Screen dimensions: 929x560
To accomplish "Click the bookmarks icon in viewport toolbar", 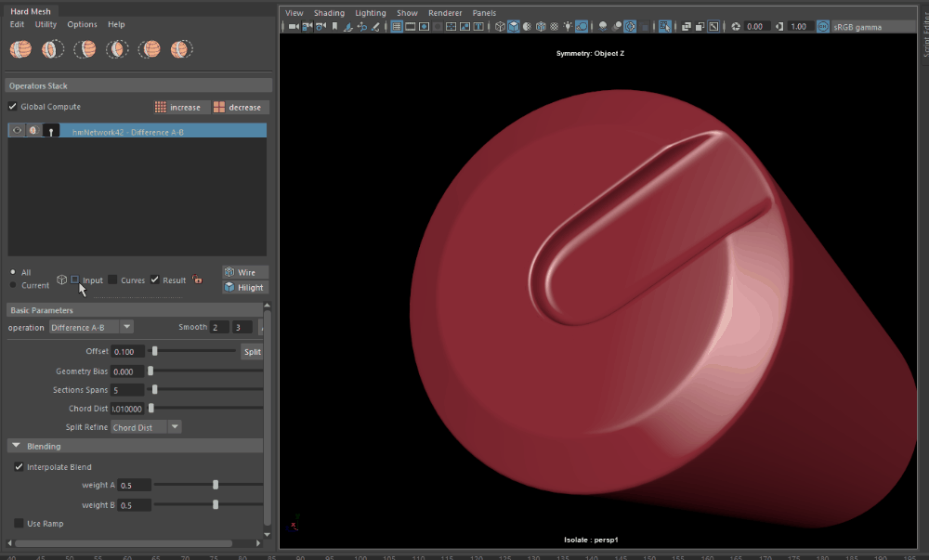I will coord(334,27).
